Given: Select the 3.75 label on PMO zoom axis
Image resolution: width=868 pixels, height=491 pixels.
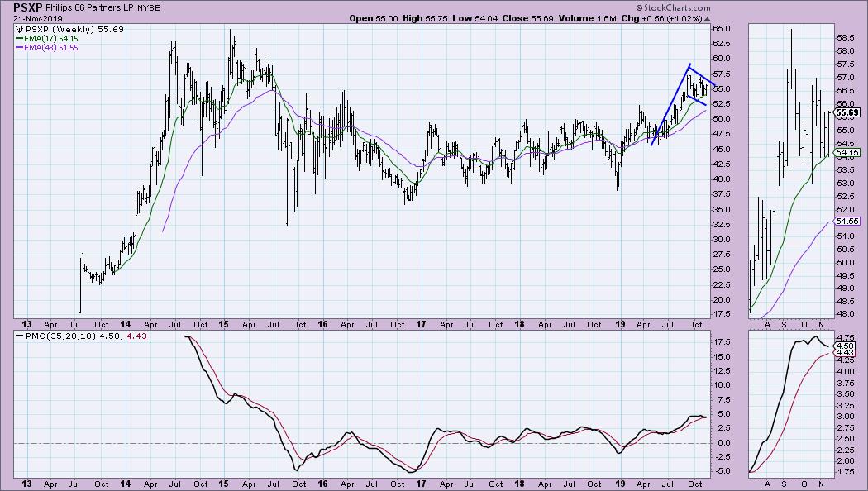Looking at the screenshot, I should click(x=847, y=383).
